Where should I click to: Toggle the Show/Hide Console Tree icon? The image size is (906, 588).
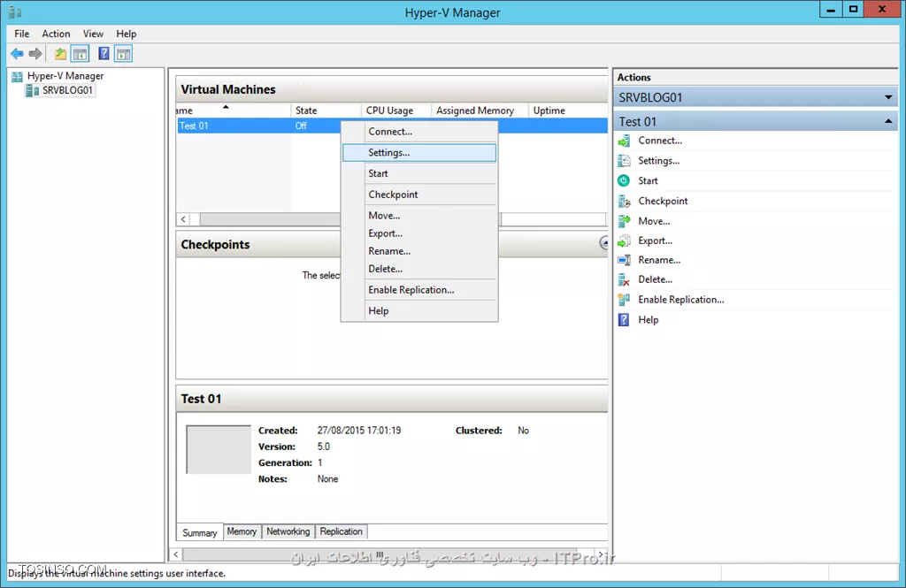click(81, 54)
